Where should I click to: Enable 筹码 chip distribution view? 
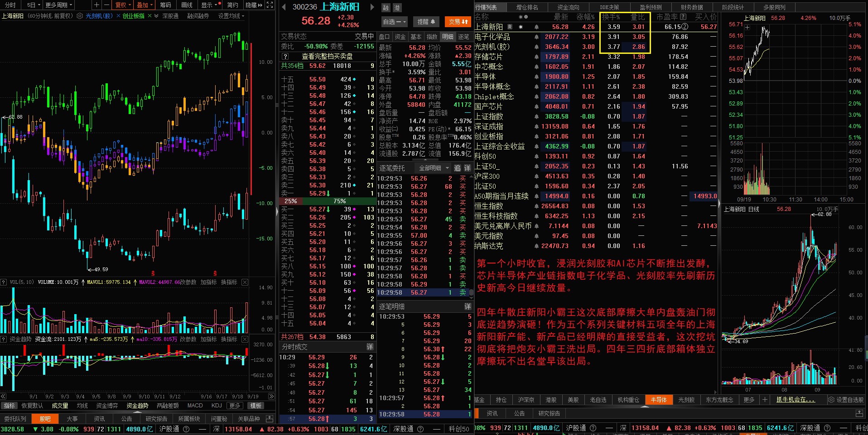(x=166, y=5)
